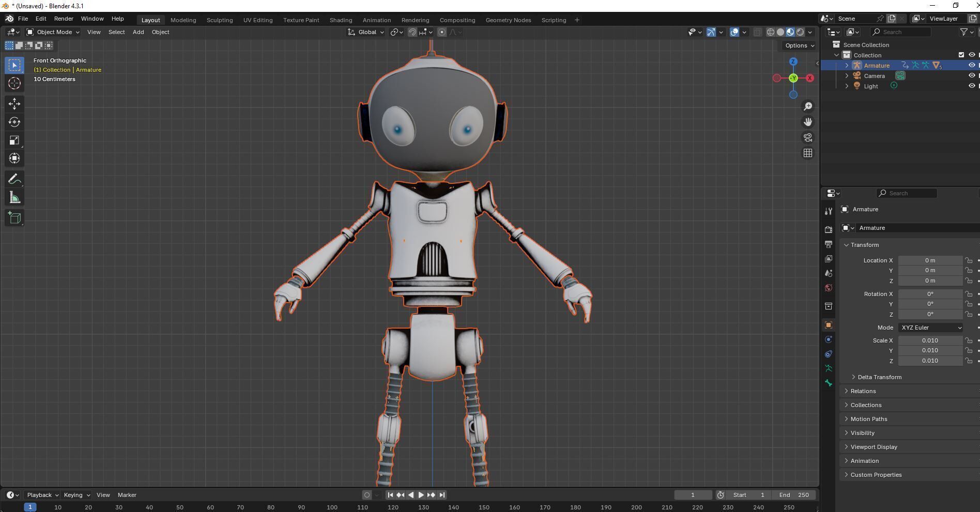980x512 pixels.
Task: Toggle X-ray display
Action: 757,32
